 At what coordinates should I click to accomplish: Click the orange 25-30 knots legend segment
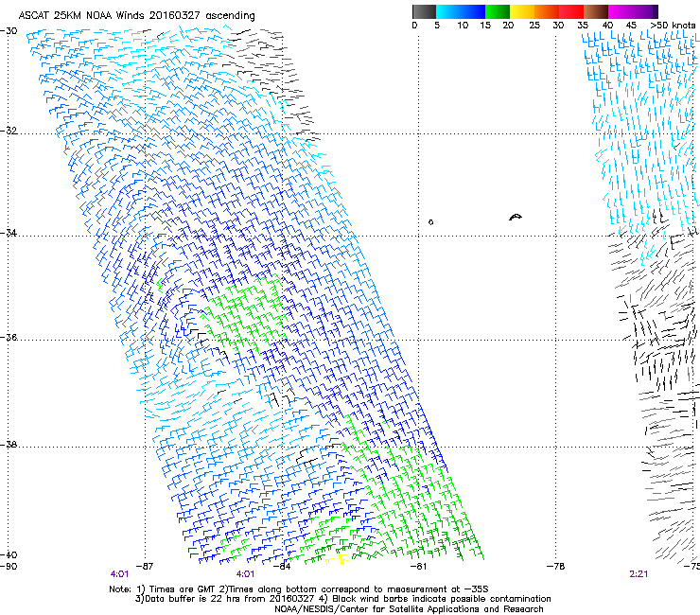(x=547, y=11)
